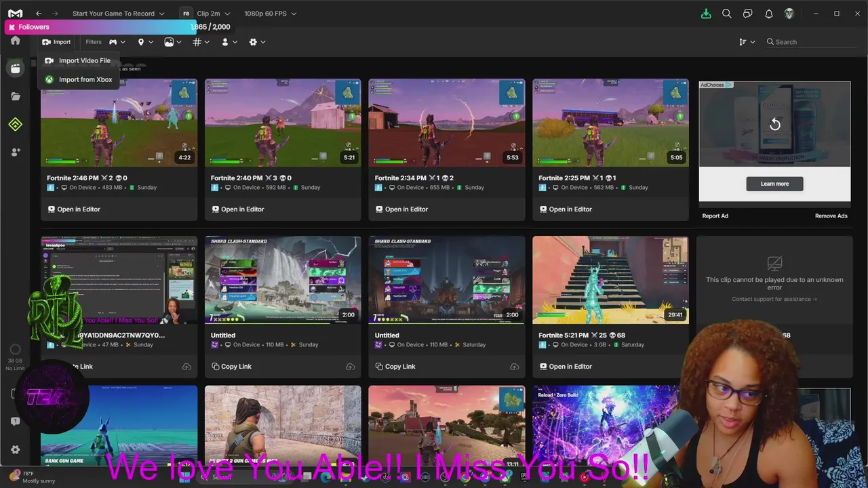Go to Home in the left sidebar
The height and width of the screenshot is (488, 868).
[x=15, y=41]
